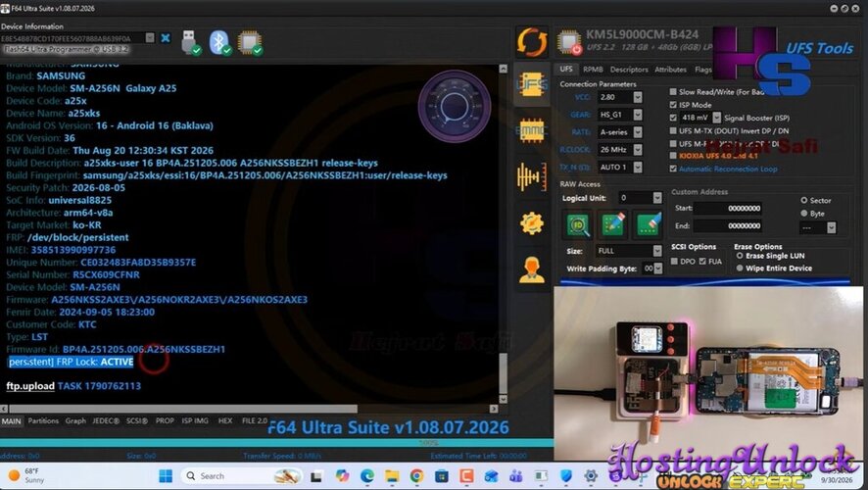Enable UFS M-TX (DOUT) Invert DP/DN

(x=673, y=130)
